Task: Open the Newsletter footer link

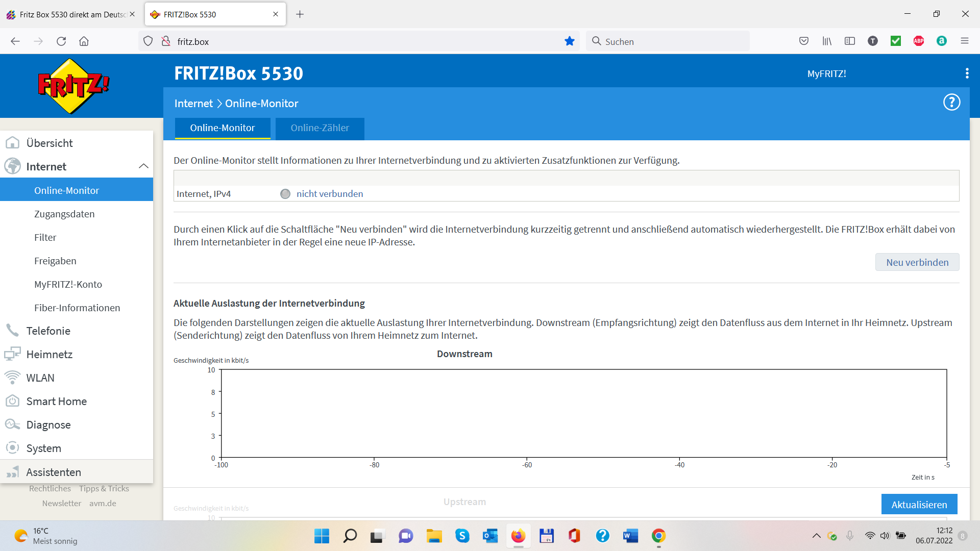Action: pyautogui.click(x=62, y=503)
